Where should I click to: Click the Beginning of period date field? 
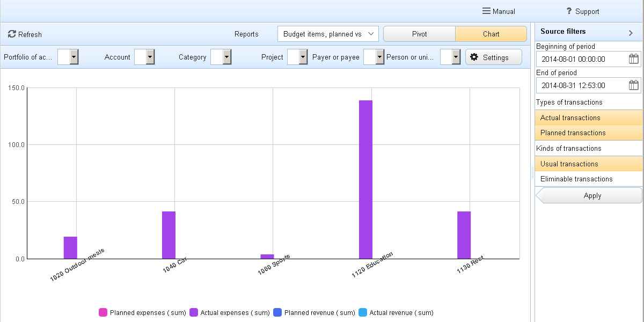coord(581,59)
